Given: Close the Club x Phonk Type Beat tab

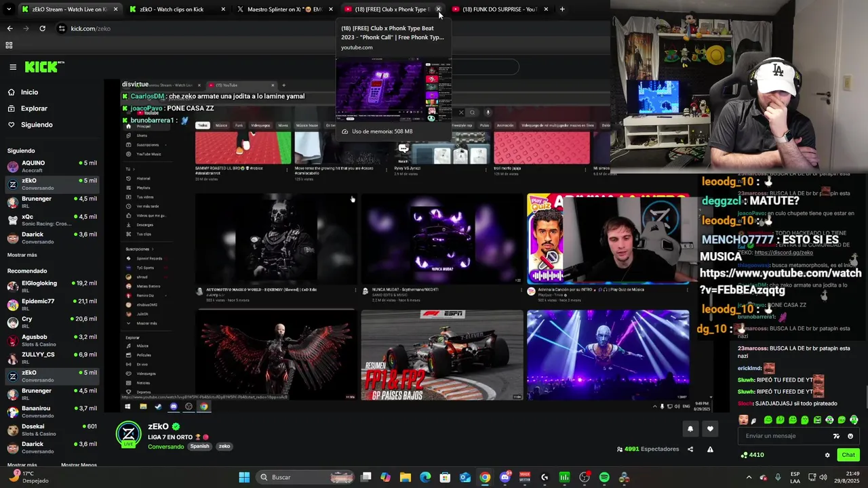Looking at the screenshot, I should [438, 9].
